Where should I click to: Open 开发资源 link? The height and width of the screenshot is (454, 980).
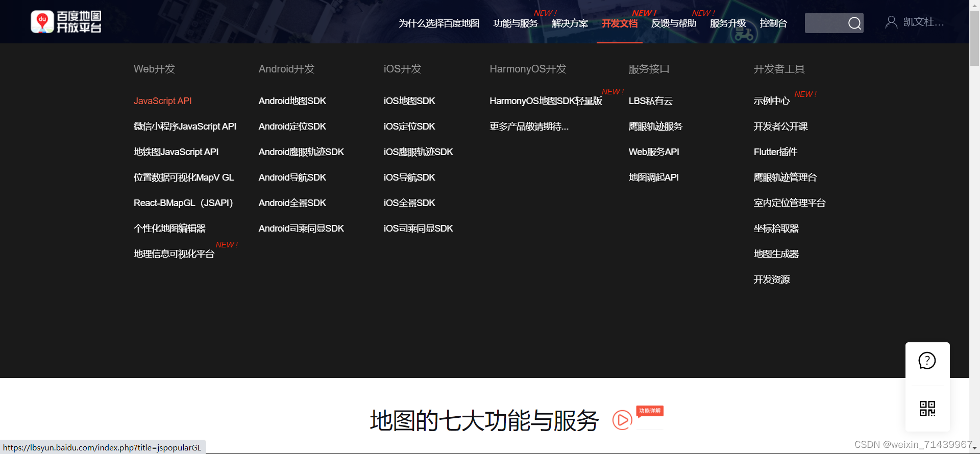(x=772, y=280)
